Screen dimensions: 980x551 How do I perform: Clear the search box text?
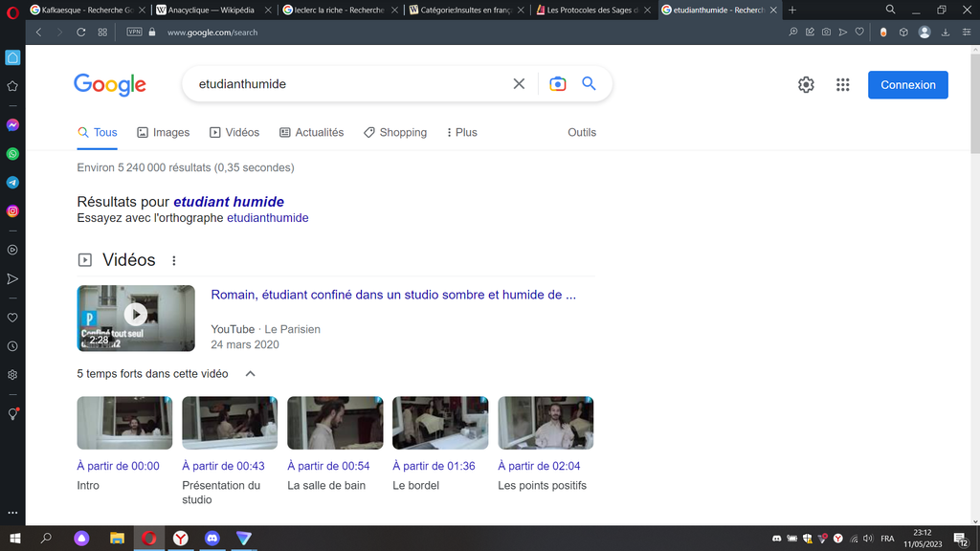pos(519,84)
